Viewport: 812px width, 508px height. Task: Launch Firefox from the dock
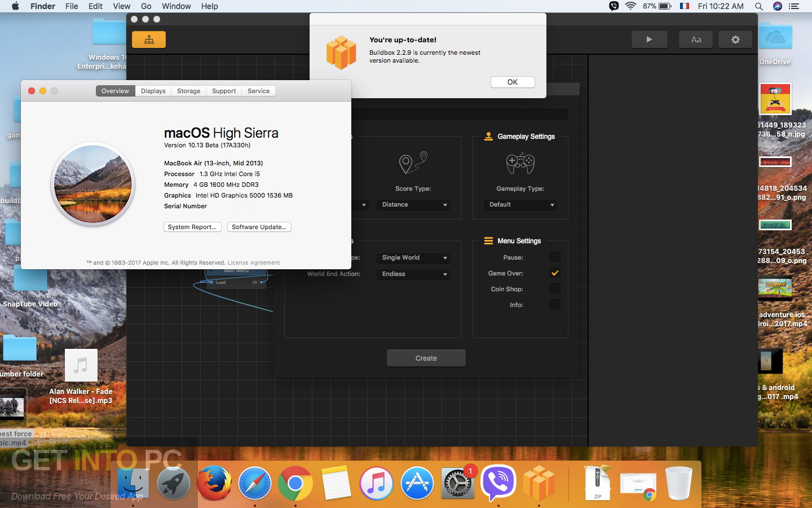214,483
